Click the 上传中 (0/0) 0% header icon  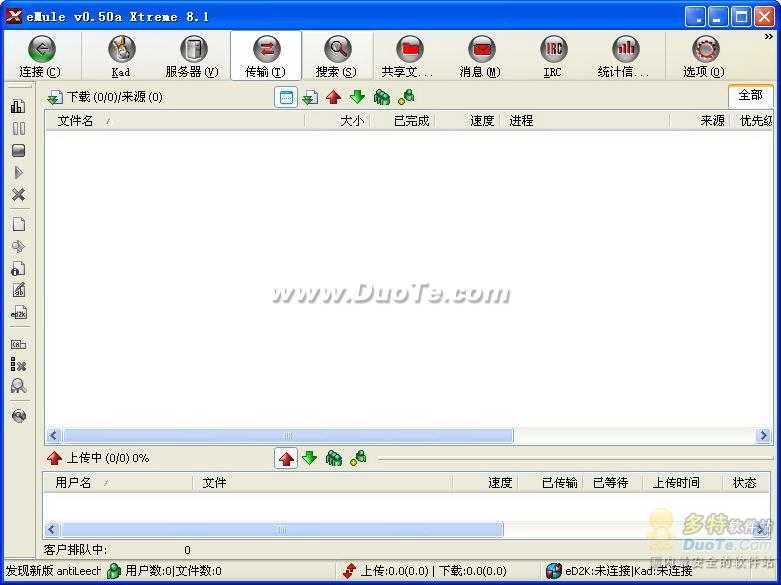(54, 458)
